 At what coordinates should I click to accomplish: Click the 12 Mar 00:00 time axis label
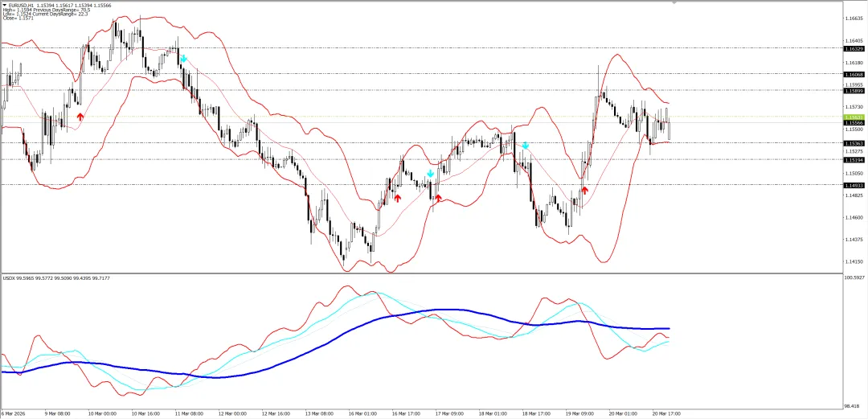[232, 413]
